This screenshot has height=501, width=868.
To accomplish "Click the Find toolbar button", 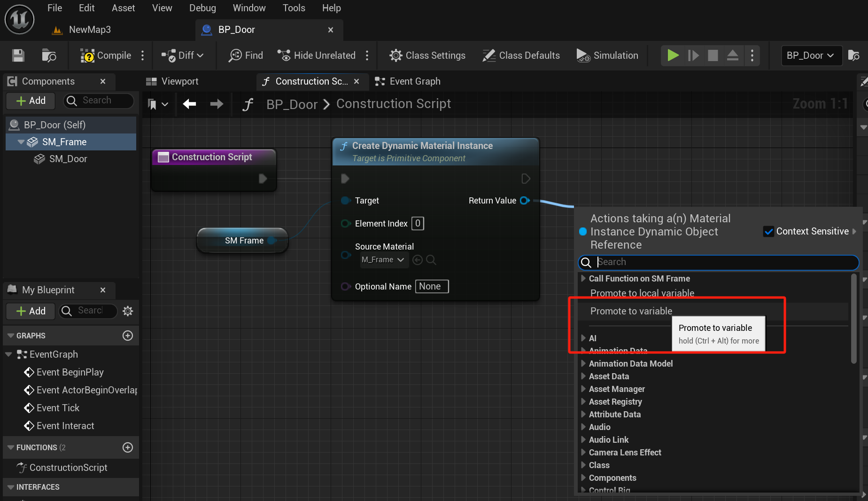I will (246, 55).
